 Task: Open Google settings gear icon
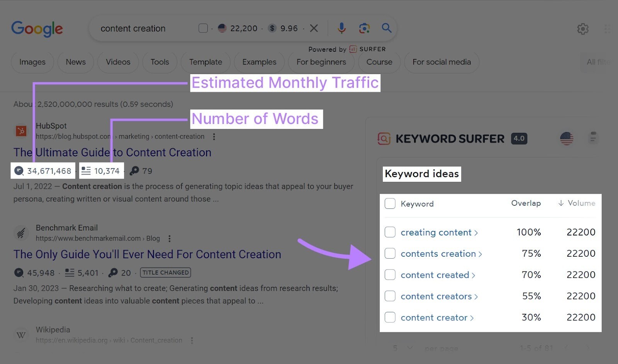[x=583, y=29]
